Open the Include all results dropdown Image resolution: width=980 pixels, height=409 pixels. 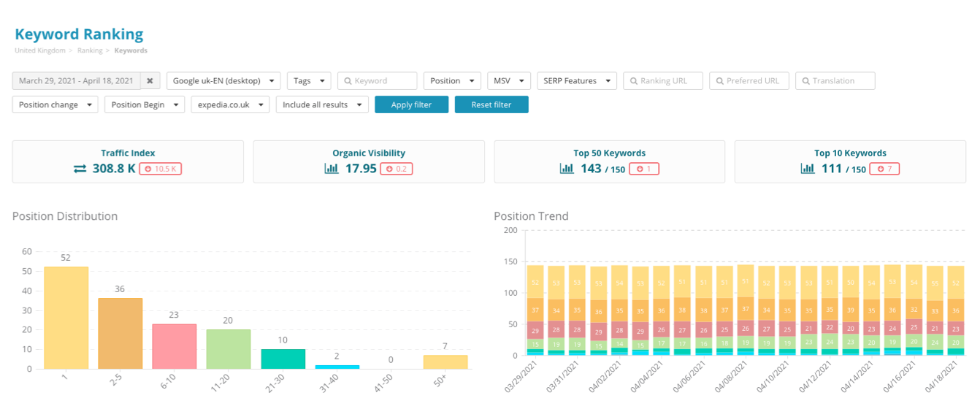point(322,105)
